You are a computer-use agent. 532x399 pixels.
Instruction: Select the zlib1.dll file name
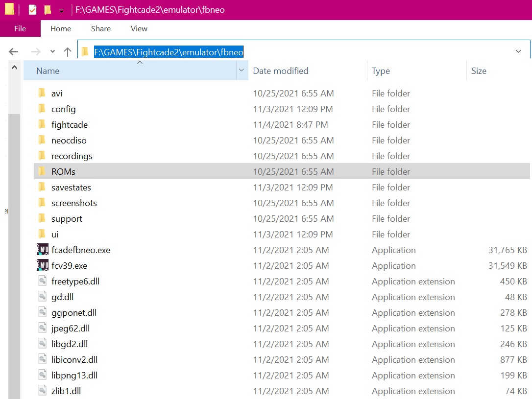coord(66,391)
